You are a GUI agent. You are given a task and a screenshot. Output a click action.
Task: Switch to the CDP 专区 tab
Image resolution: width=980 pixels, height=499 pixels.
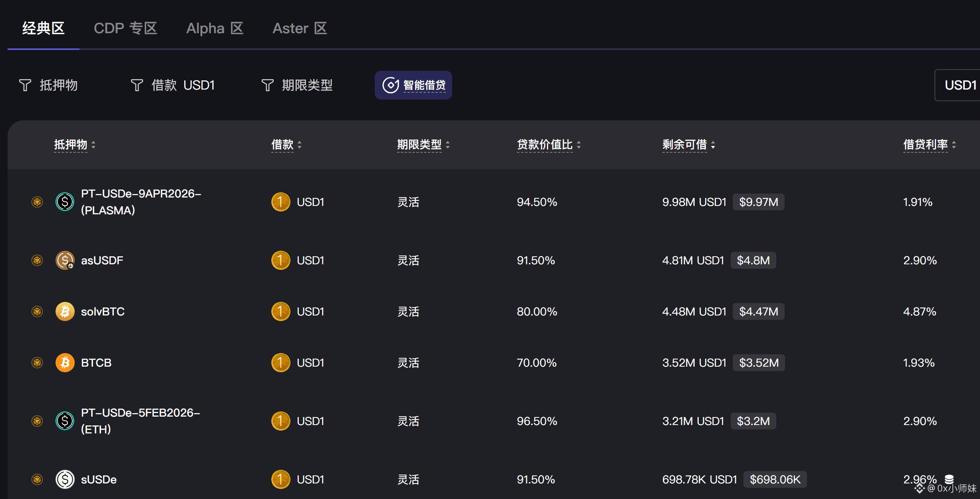[125, 28]
